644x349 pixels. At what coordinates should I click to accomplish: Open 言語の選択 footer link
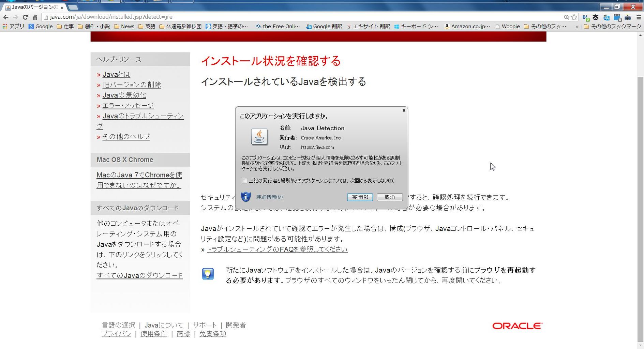[118, 325]
